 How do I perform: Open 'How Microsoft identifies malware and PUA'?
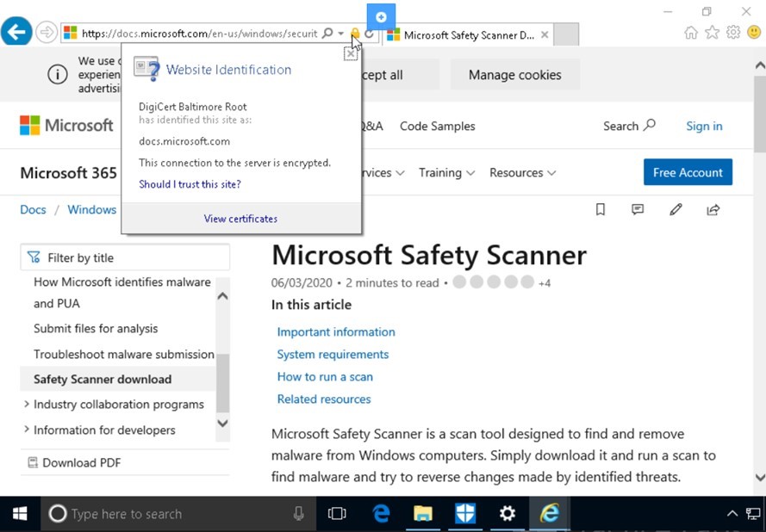pos(122,293)
